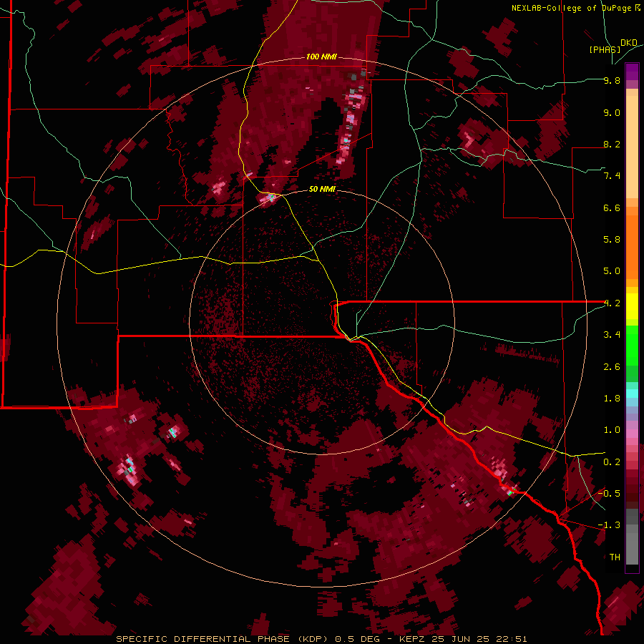644x644 pixels.
Task: Click the 2.6 value on color scale
Action: tap(612, 367)
